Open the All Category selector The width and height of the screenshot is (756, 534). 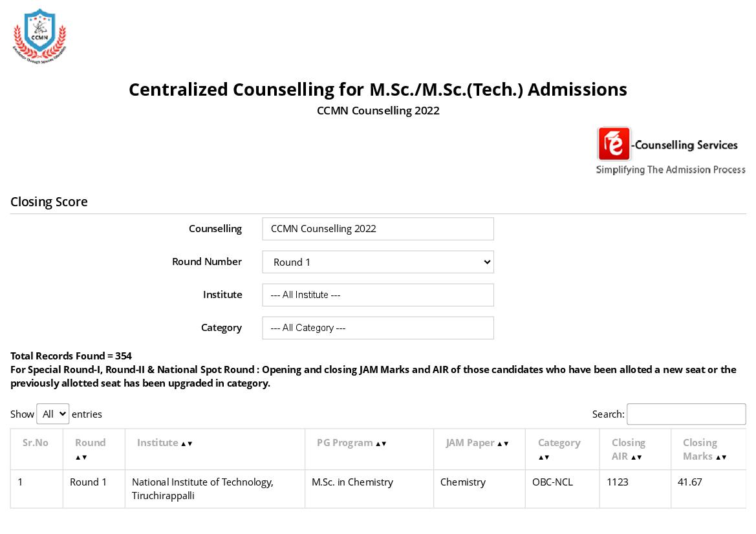point(378,328)
